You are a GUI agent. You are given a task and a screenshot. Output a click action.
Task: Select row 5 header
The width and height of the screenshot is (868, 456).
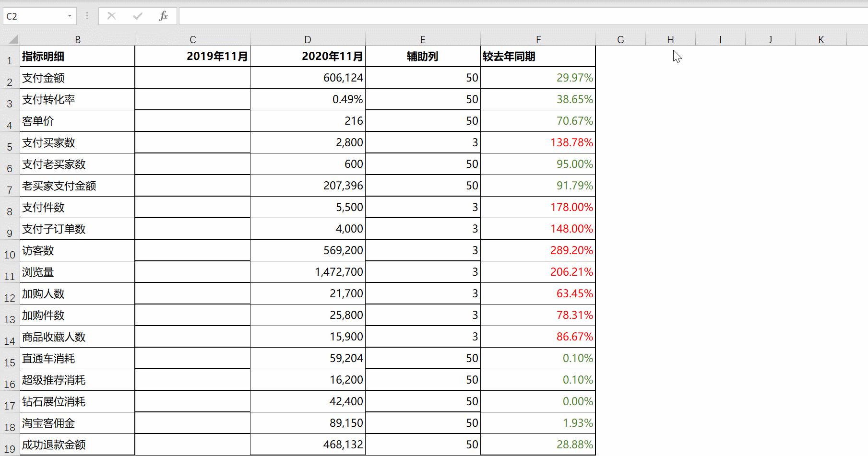click(10, 142)
